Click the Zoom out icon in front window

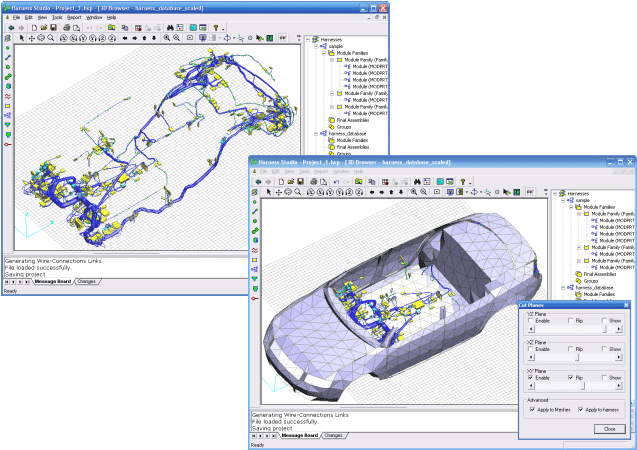click(x=424, y=192)
